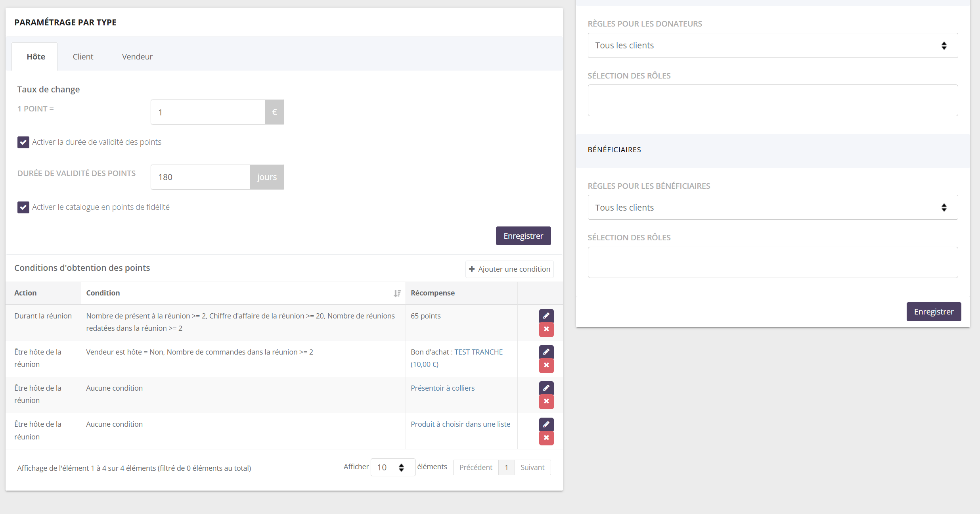Switch to the Vendeur tab
The width and height of the screenshot is (980, 514).
click(137, 57)
